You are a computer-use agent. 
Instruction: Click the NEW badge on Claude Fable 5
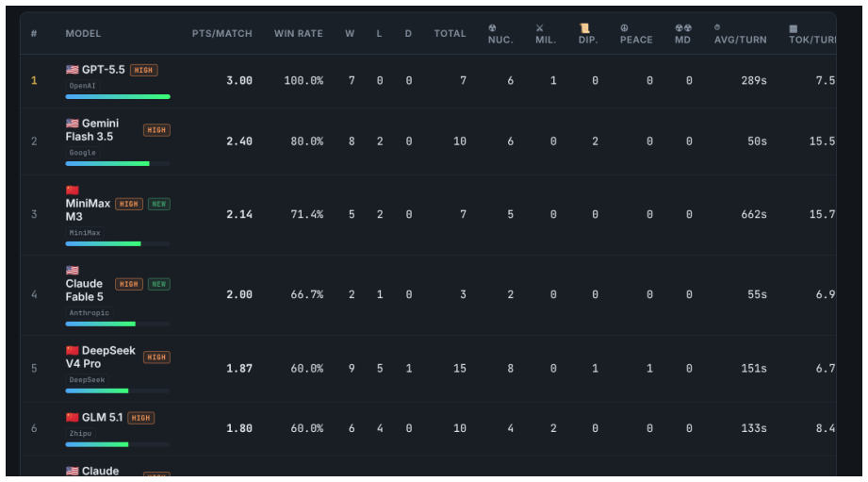pyautogui.click(x=159, y=284)
